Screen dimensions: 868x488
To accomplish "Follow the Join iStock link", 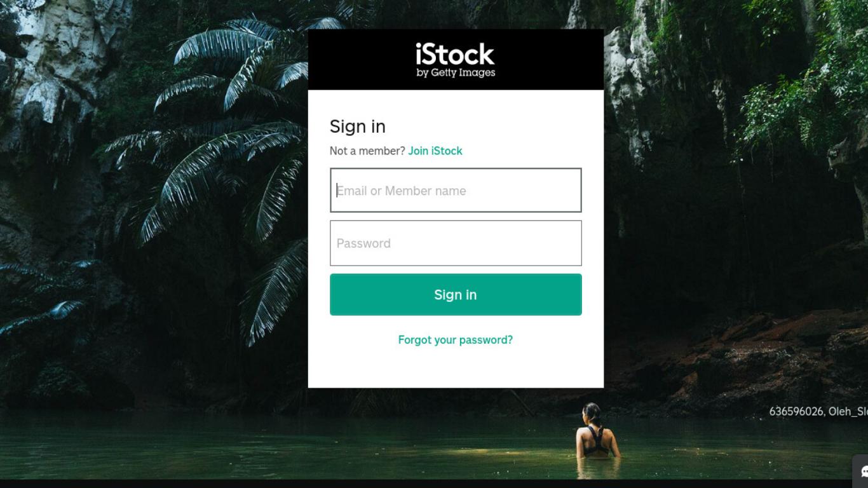I will click(x=435, y=151).
